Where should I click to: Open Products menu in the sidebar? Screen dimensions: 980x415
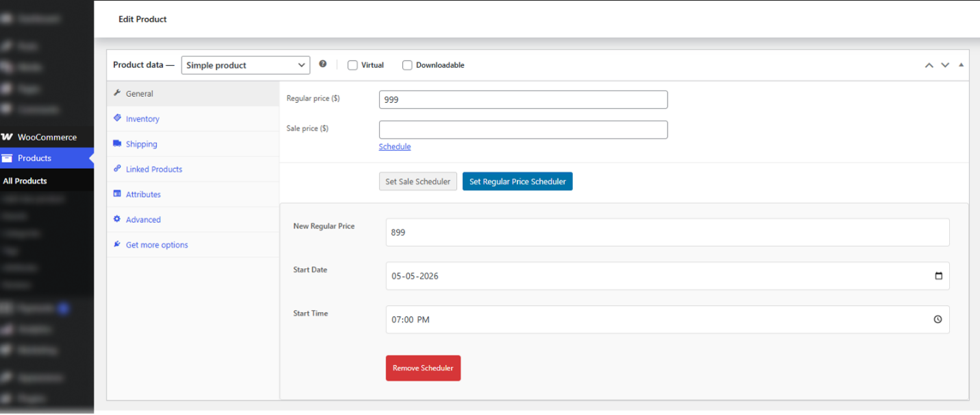tap(47, 158)
